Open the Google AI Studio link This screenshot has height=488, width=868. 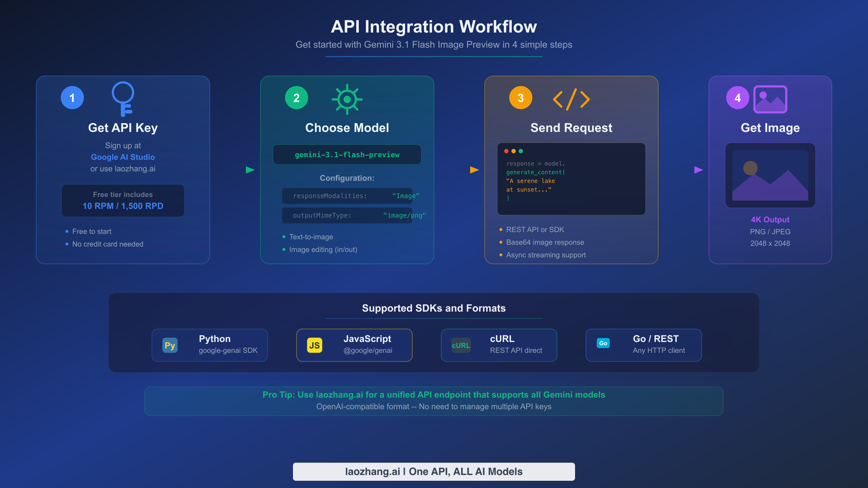123,157
